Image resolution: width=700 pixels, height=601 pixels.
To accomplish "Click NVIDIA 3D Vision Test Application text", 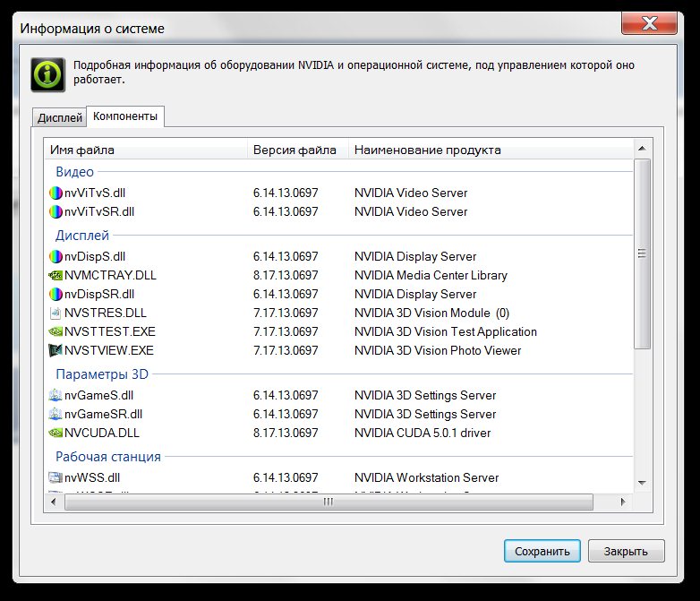I will pos(446,331).
